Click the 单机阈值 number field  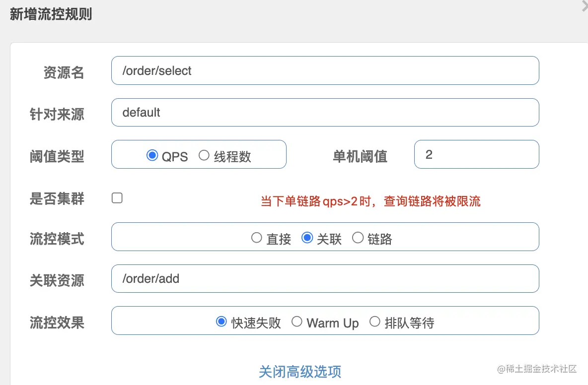click(476, 154)
